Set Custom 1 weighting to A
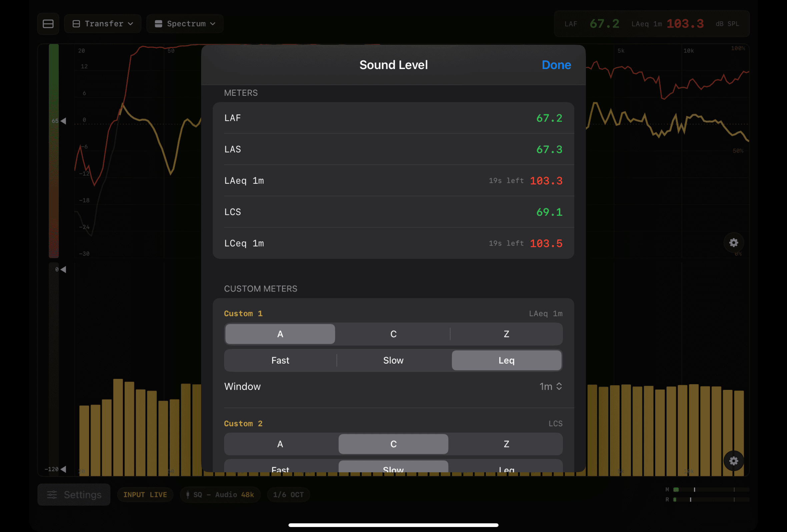The image size is (787, 532). 280,334
